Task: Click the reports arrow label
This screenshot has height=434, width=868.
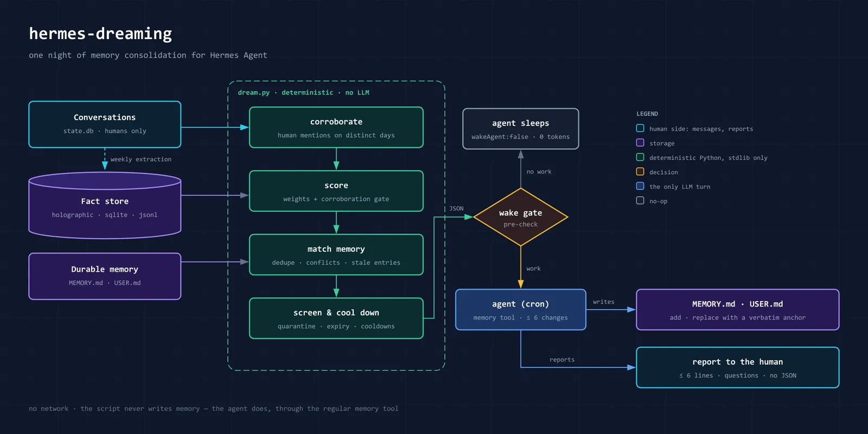Action: 562,360
